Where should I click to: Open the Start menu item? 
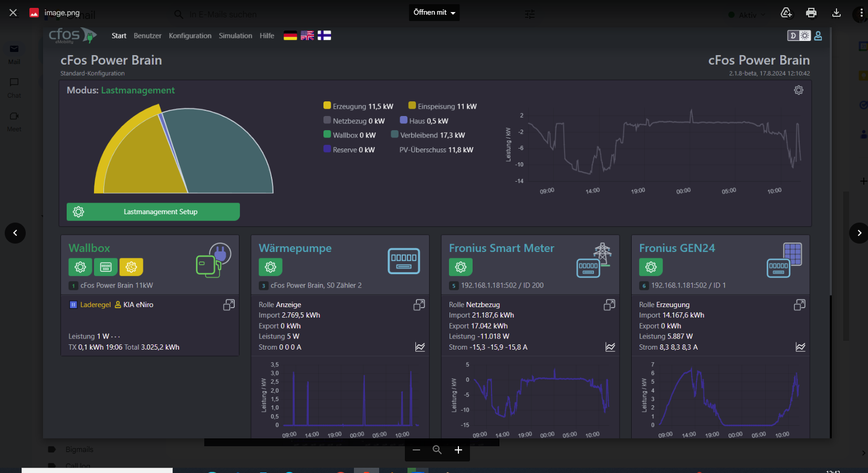[119, 36]
